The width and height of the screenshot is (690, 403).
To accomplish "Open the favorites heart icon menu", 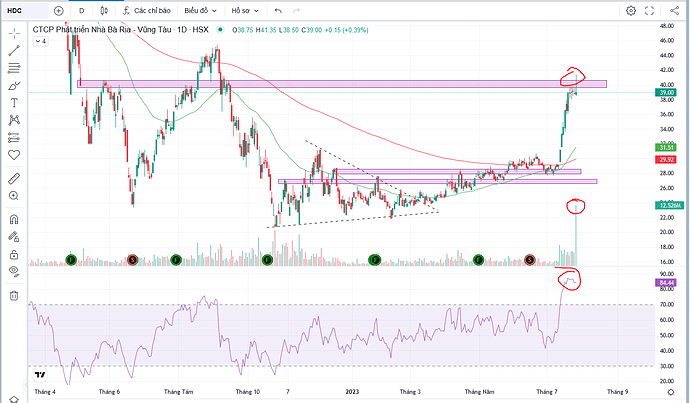I will pyautogui.click(x=14, y=155).
